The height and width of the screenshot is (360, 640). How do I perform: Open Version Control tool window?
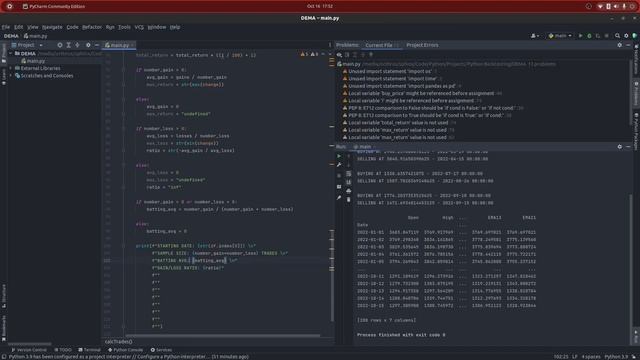[29, 350]
